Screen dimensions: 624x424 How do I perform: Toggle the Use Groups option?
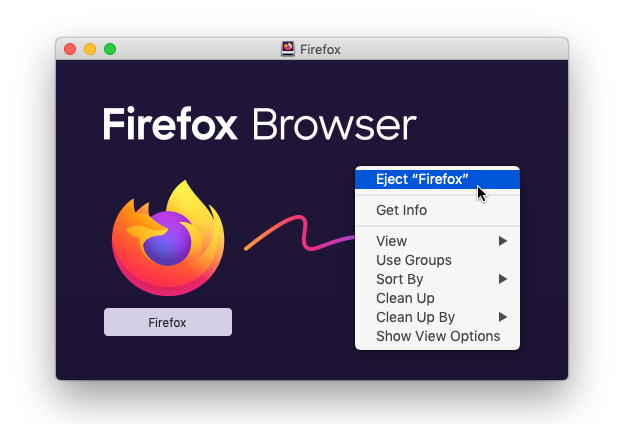coord(413,260)
